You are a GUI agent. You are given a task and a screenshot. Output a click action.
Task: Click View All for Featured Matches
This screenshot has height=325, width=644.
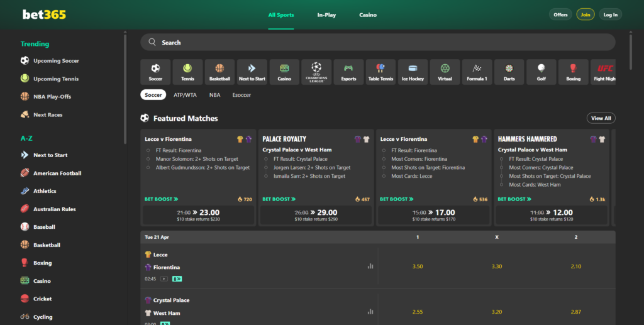point(601,118)
